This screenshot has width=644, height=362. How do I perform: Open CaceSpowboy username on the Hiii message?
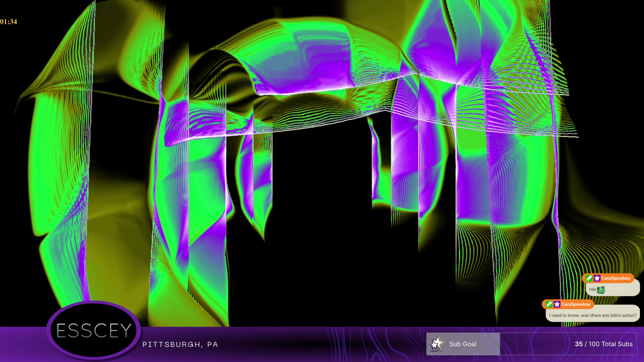[615, 278]
